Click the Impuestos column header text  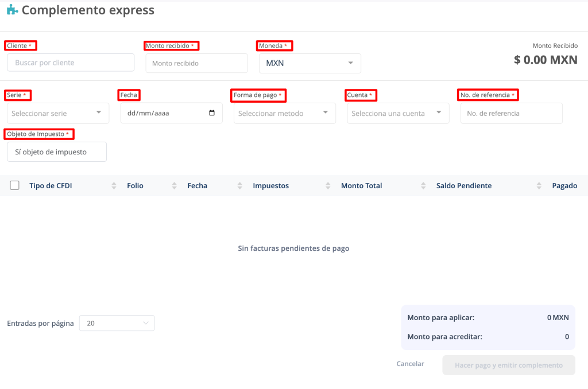pos(271,185)
